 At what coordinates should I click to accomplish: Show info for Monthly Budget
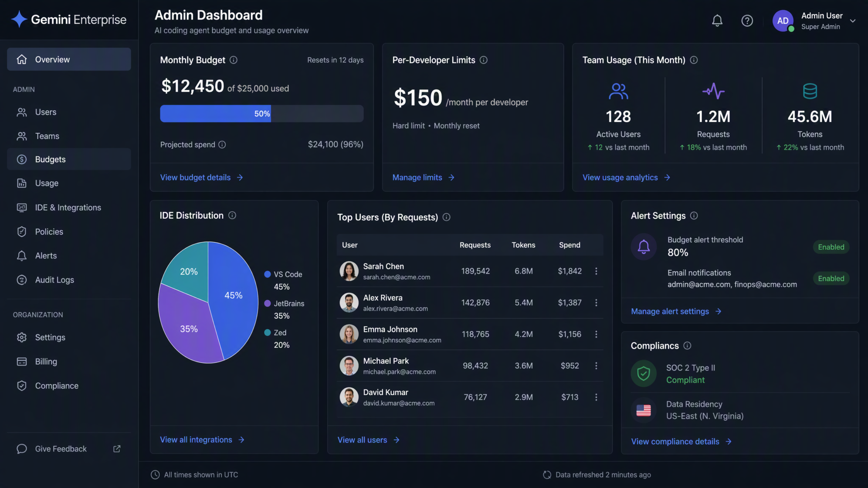click(x=234, y=60)
